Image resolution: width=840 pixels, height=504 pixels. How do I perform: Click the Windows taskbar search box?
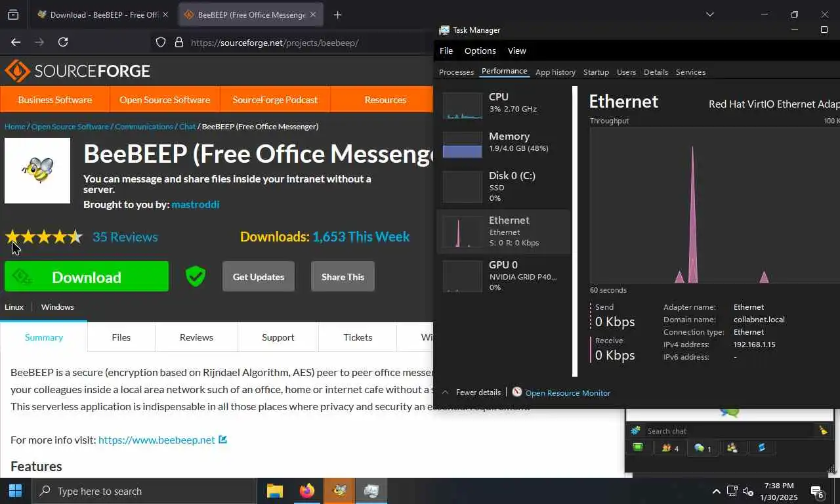click(x=144, y=491)
